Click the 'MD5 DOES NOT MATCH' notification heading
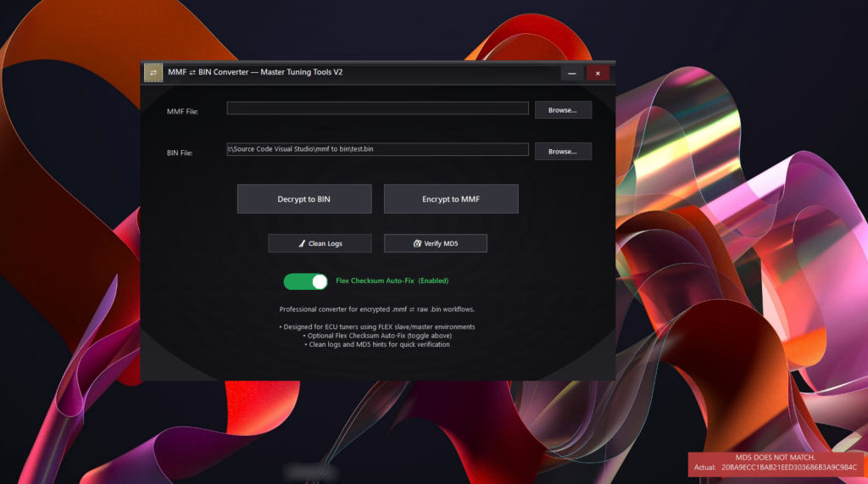 (777, 458)
